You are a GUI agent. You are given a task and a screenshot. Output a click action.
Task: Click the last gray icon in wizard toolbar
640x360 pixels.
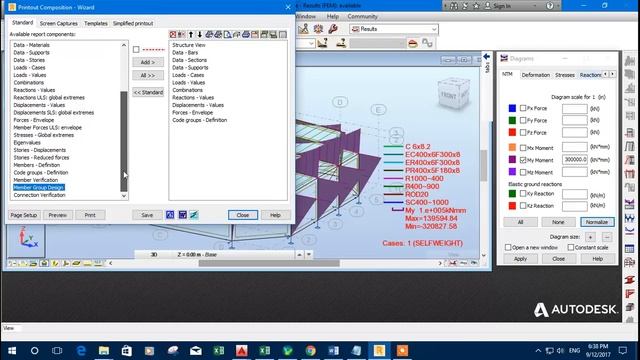pyautogui.click(x=282, y=35)
